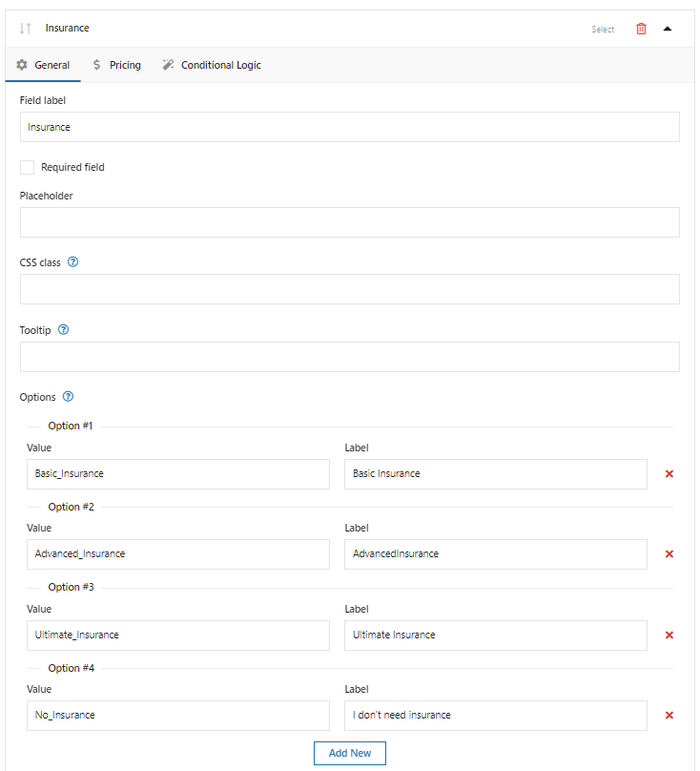The height and width of the screenshot is (771, 700).
Task: Click the Tooltip text input
Action: point(349,357)
